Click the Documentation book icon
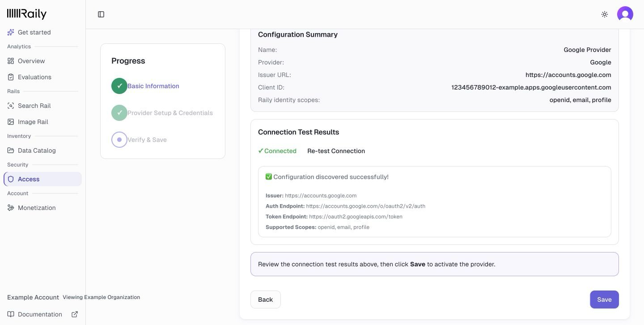644x325 pixels. 11,314
